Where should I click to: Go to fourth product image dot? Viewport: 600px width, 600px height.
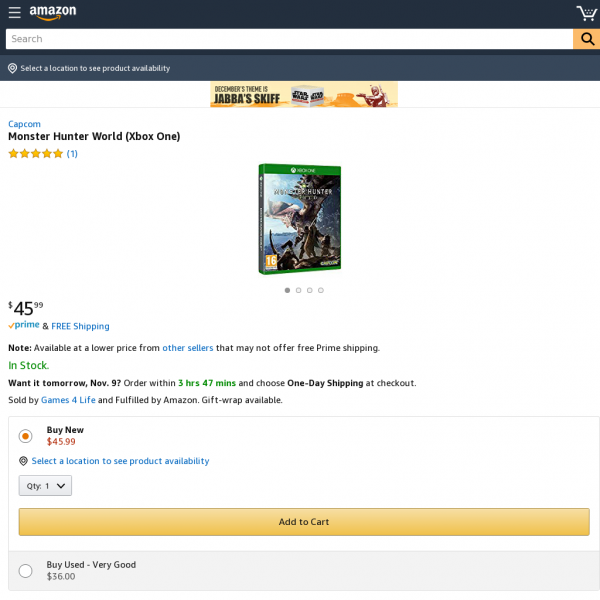(x=321, y=290)
